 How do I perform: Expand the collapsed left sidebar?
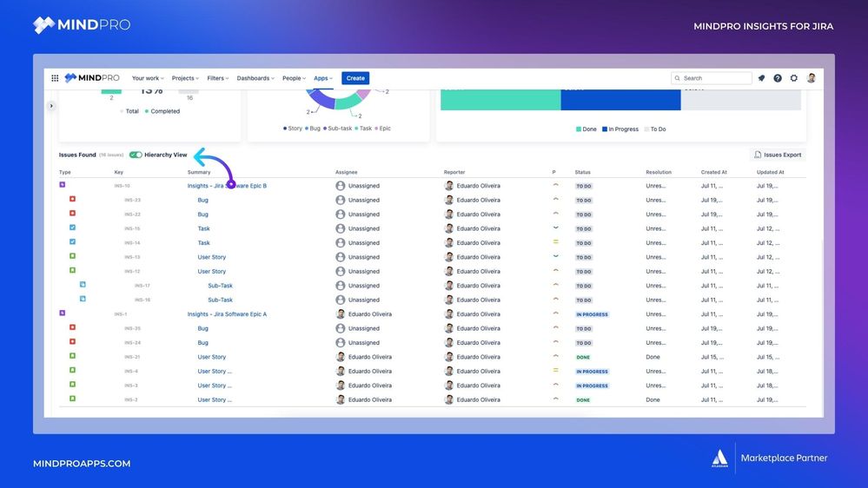click(51, 106)
